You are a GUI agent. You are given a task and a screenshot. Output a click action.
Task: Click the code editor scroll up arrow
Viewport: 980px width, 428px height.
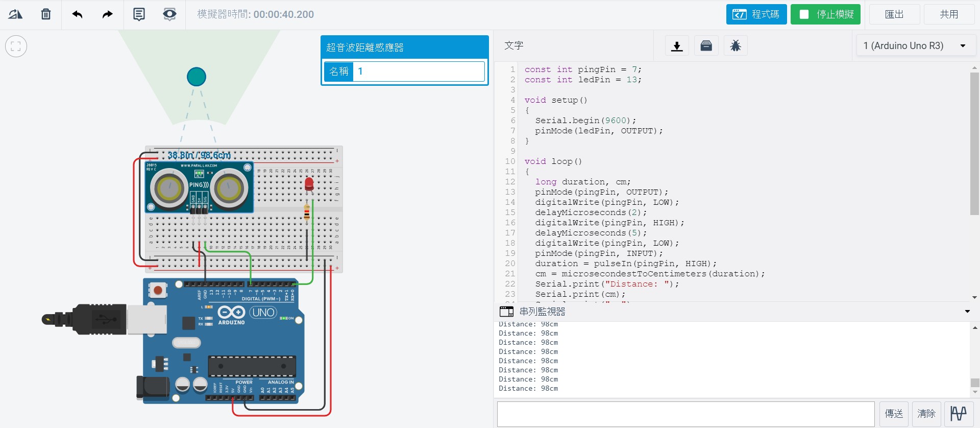tap(974, 67)
